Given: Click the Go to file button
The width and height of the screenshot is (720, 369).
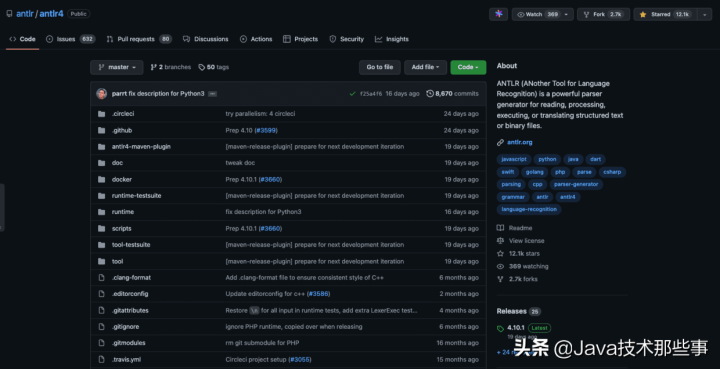Looking at the screenshot, I should 380,67.
